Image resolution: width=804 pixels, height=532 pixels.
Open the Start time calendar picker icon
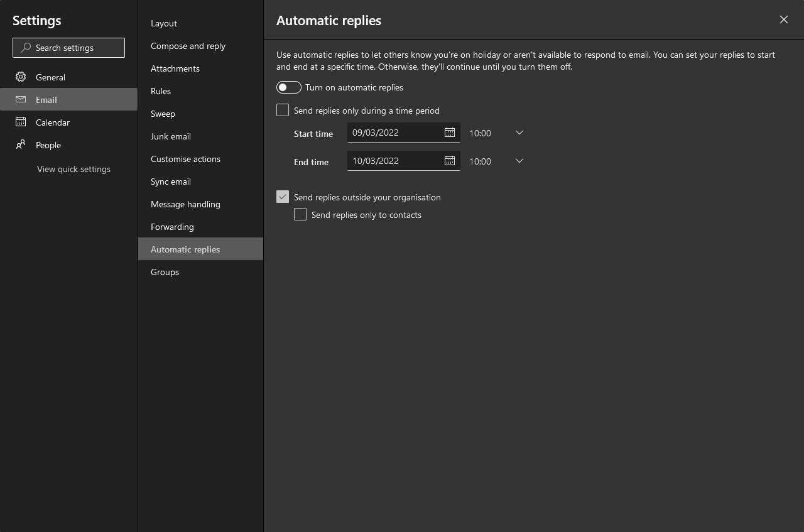(450, 133)
